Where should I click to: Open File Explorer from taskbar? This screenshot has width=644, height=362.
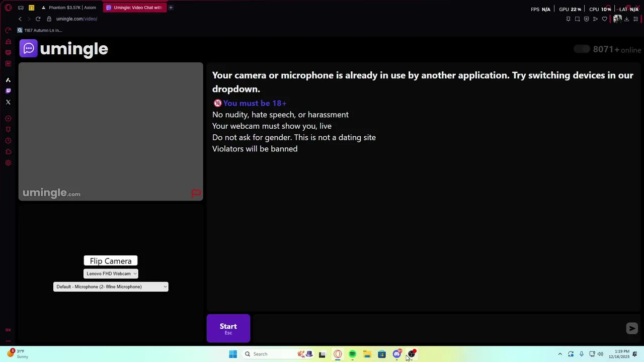pos(367,354)
